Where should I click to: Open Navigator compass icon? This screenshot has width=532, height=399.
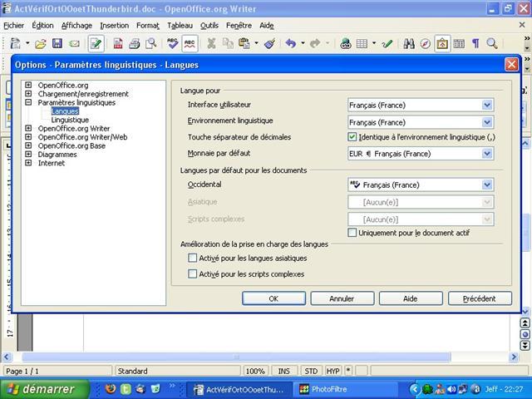pos(425,43)
